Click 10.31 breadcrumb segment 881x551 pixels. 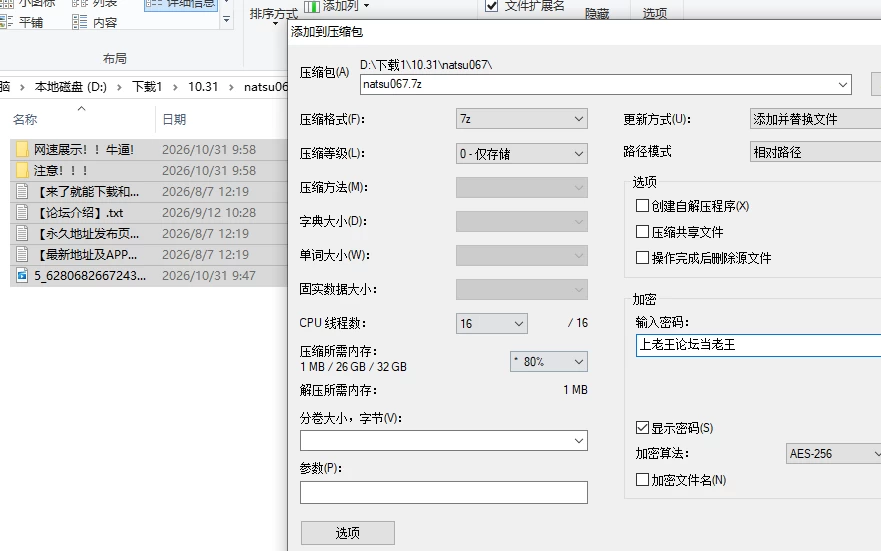click(203, 87)
